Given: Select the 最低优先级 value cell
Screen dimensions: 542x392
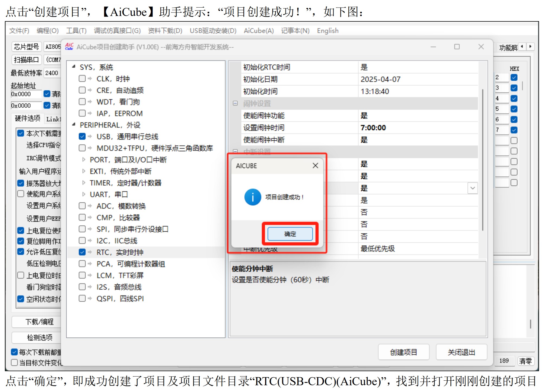Looking at the screenshot, I should coord(418,249).
